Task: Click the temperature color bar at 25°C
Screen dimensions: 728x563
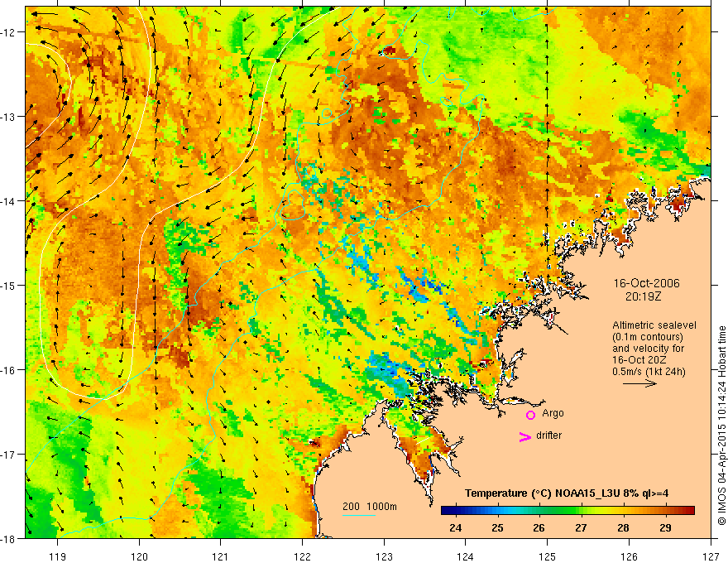Action: 498,510
